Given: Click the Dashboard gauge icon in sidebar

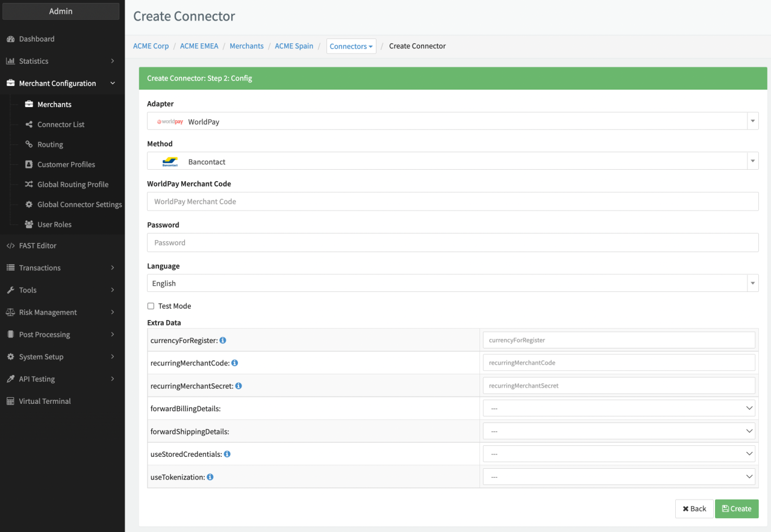Looking at the screenshot, I should 10,39.
